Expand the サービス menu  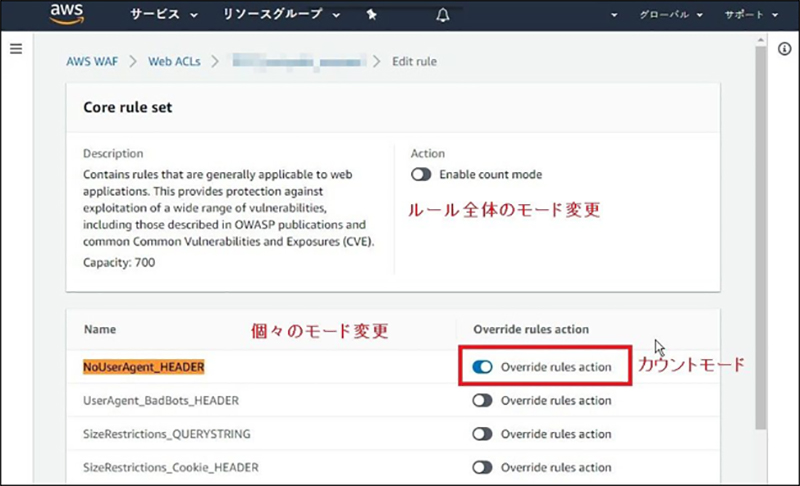(x=164, y=14)
